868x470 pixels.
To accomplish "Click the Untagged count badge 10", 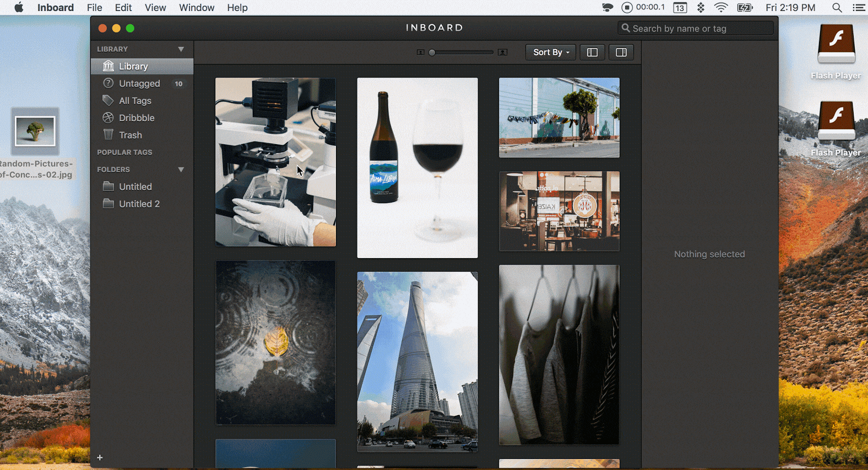I will (x=178, y=84).
